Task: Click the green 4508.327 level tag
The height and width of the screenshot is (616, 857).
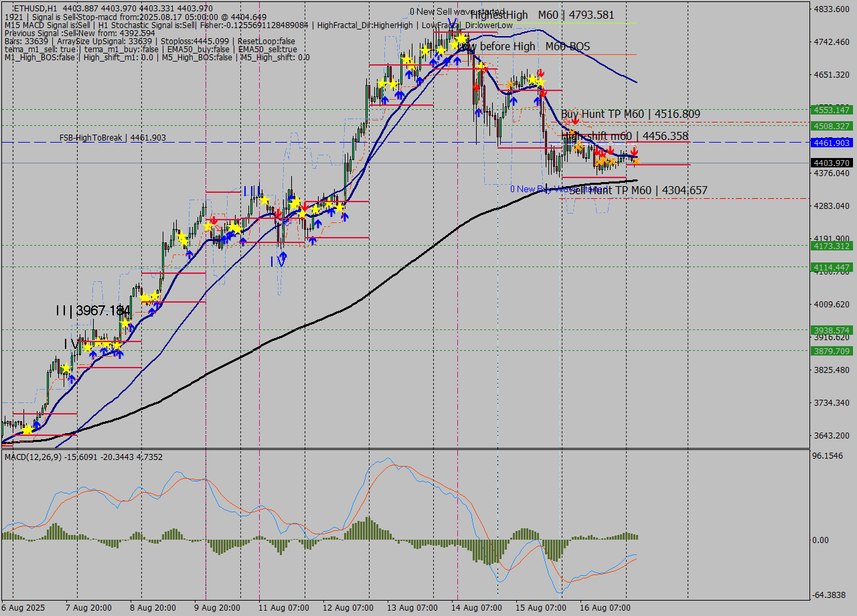Action: [x=831, y=126]
